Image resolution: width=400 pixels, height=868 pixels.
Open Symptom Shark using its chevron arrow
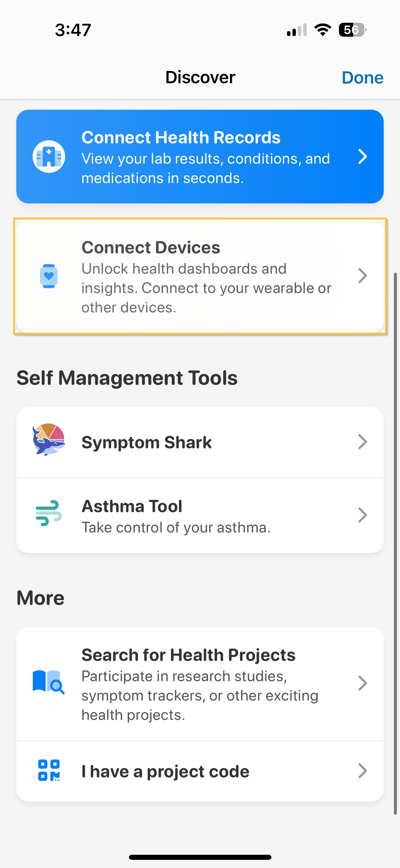pyautogui.click(x=363, y=442)
